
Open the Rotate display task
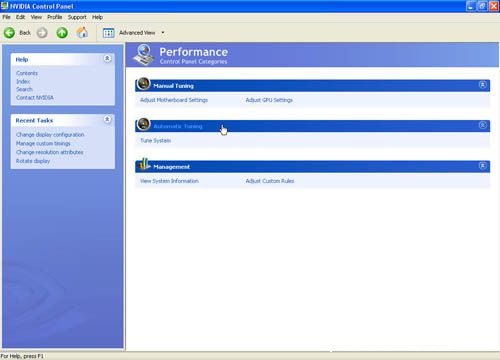[33, 161]
